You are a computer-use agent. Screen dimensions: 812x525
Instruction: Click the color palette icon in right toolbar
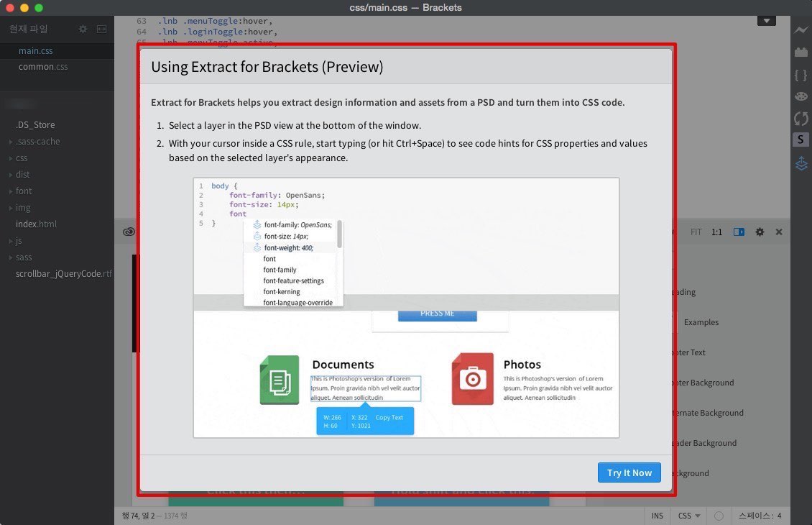801,96
